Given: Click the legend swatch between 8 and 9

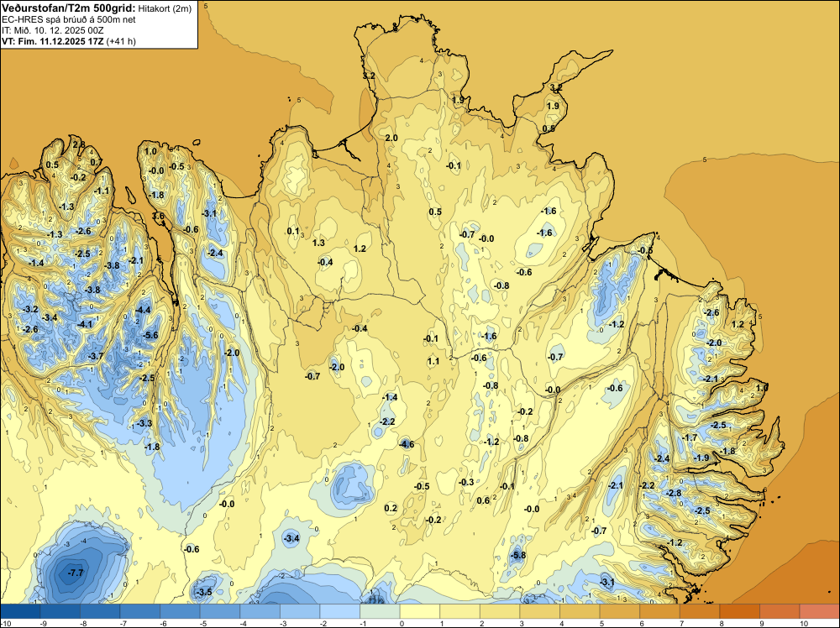Looking at the screenshot, I should 738,611.
